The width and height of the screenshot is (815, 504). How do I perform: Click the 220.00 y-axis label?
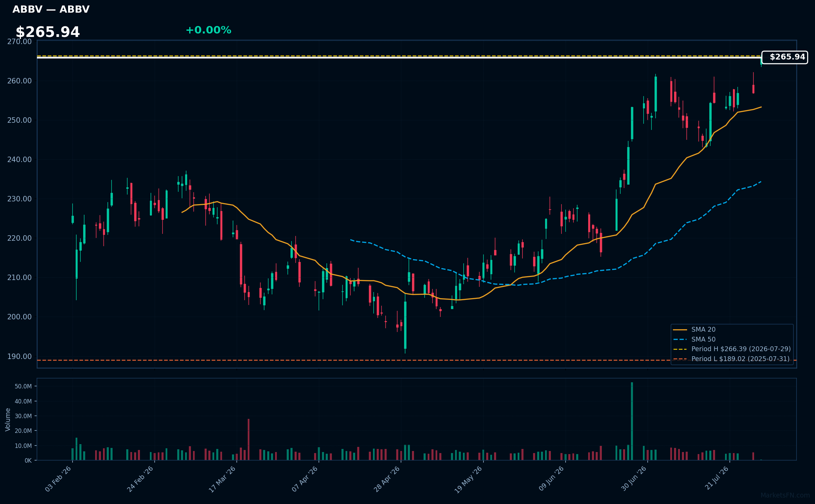pyautogui.click(x=20, y=238)
